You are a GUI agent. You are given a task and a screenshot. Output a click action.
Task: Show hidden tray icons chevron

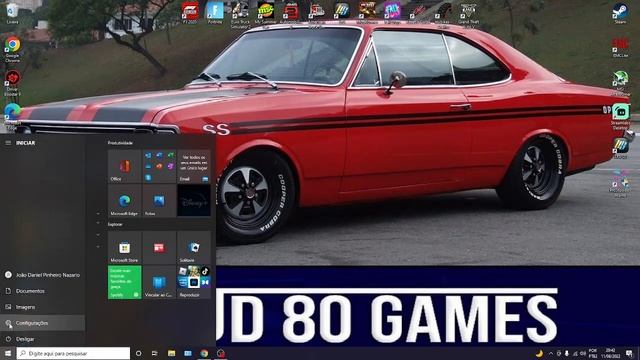(x=551, y=353)
